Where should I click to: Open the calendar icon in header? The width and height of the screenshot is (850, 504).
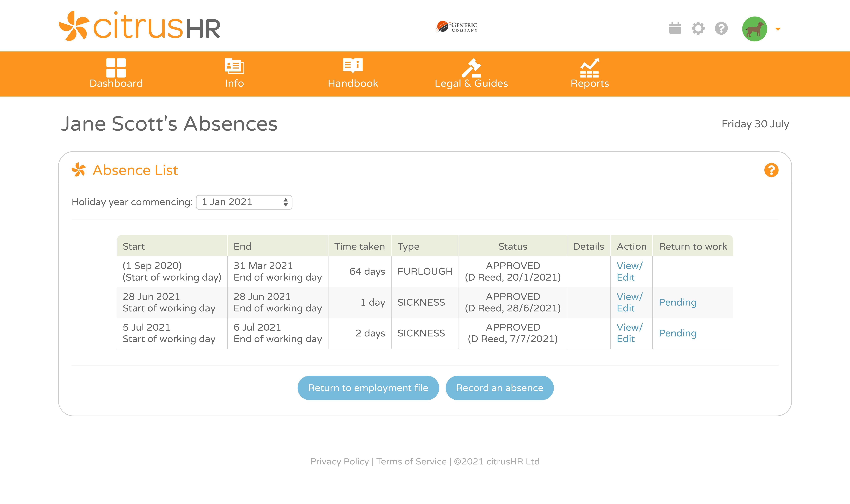[x=675, y=28]
